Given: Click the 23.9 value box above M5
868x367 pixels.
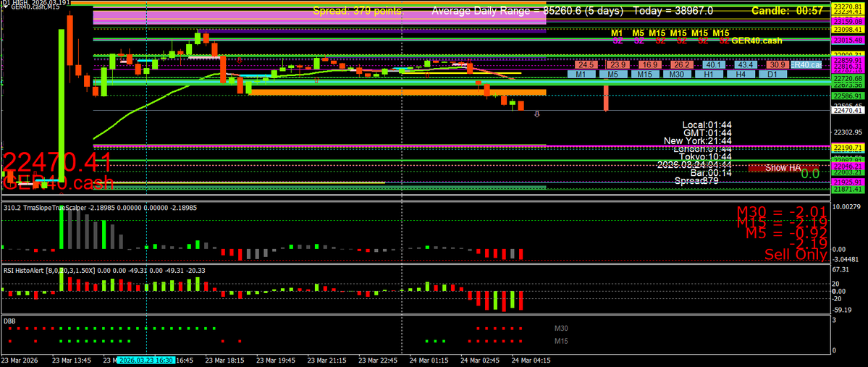Looking at the screenshot, I should pyautogui.click(x=620, y=64).
